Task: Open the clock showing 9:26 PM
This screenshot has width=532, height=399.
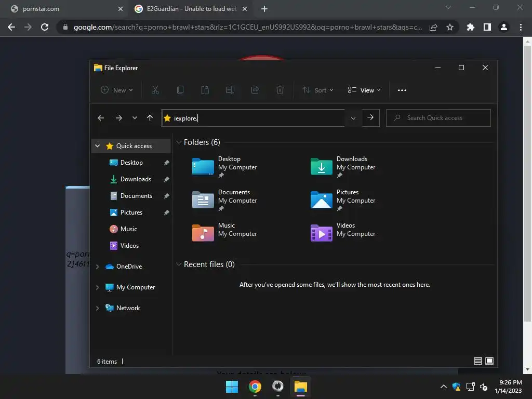Action: coord(508,387)
